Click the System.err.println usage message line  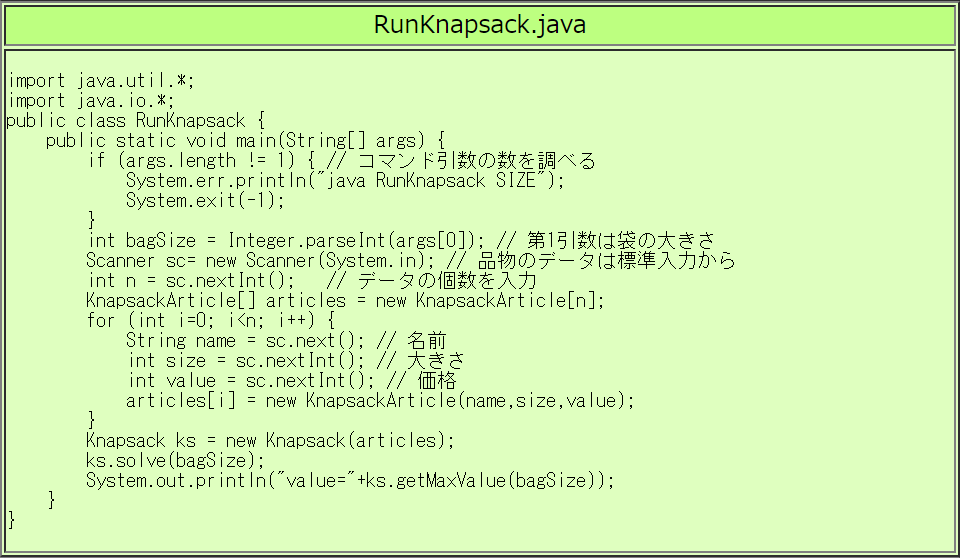click(345, 181)
